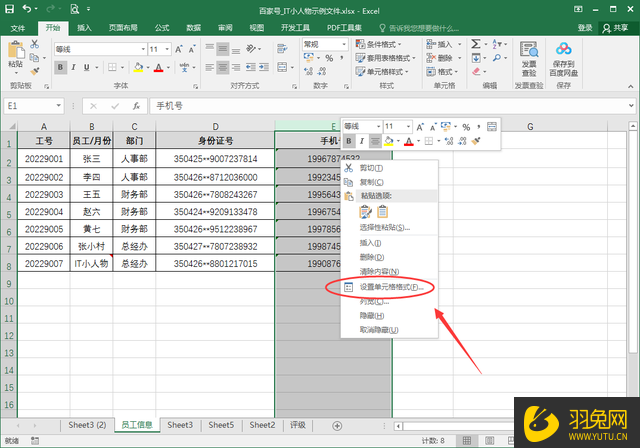640x448 pixels.
Task: Click the Merge and Center icon in ribbon
Action: point(282,67)
